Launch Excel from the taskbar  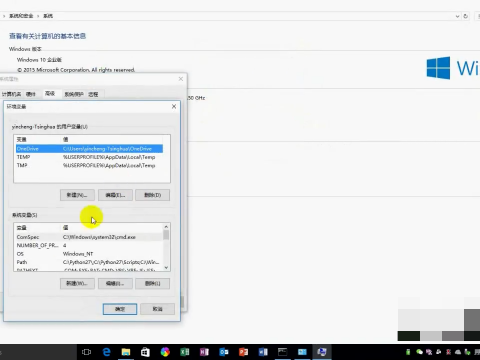click(184, 352)
